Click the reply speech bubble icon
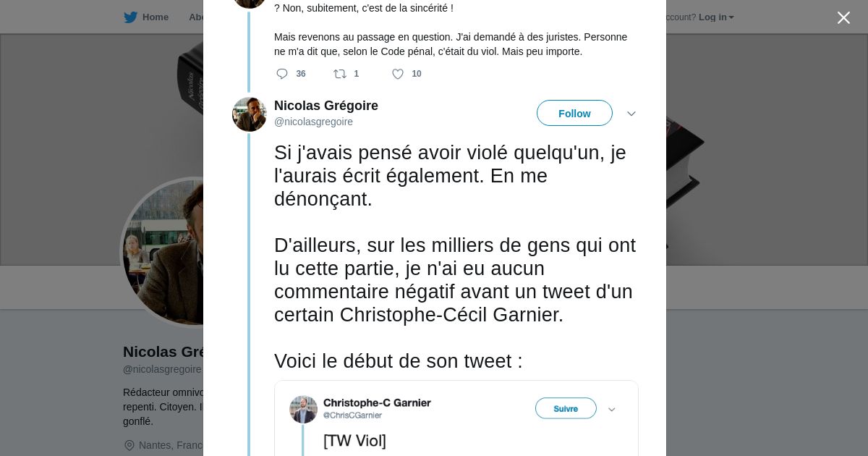Screen dimensions: 868x456 (282, 74)
